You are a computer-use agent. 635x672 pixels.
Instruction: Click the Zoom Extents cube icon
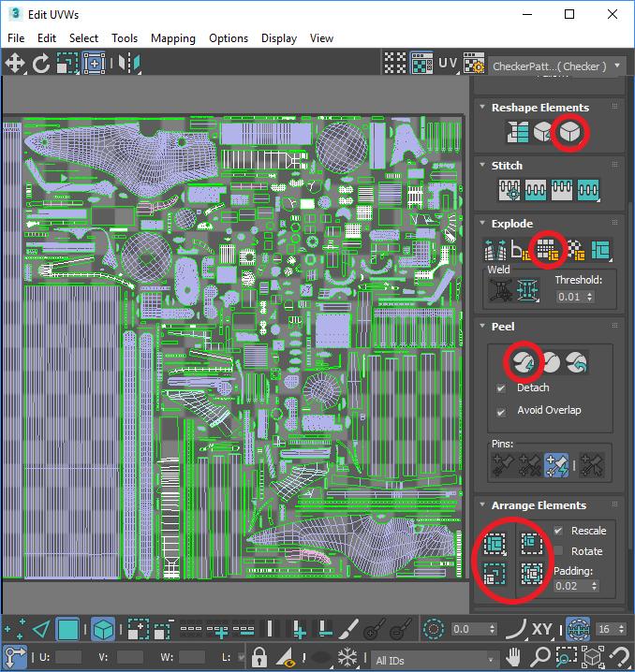pyautogui.click(x=594, y=657)
